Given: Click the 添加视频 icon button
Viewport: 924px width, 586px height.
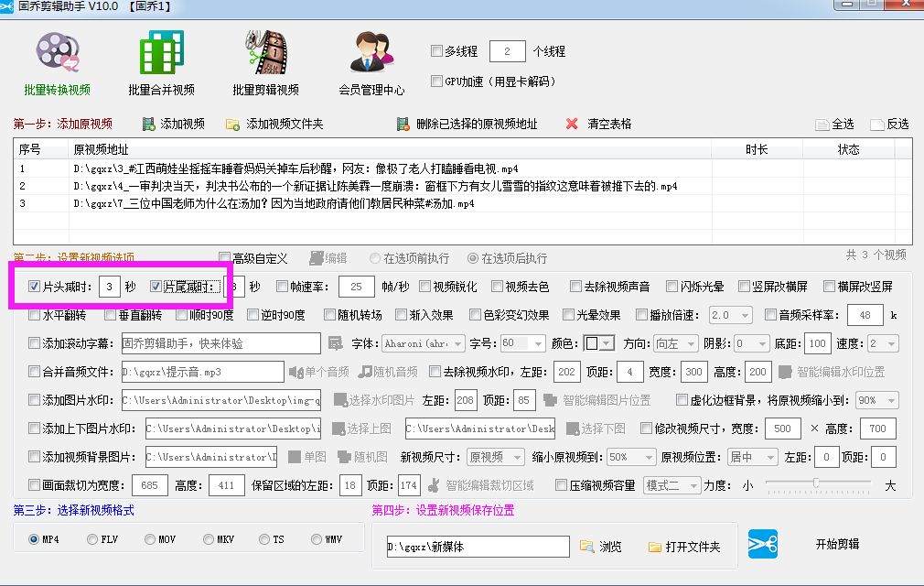Looking at the screenshot, I should click(x=148, y=124).
